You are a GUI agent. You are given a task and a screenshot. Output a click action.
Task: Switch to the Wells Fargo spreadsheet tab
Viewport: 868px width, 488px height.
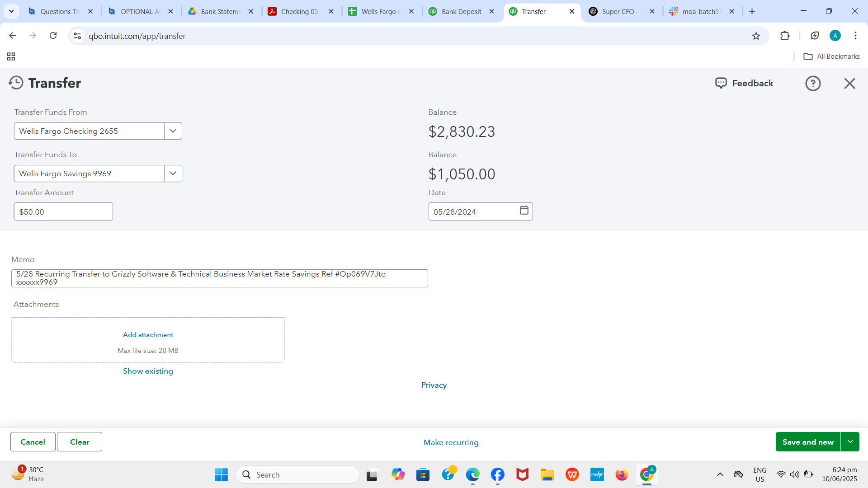pos(381,12)
